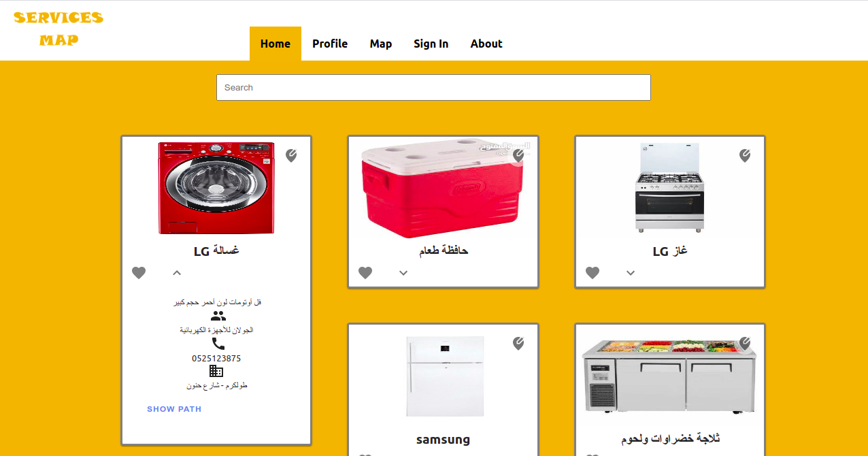The image size is (868, 456).
Task: Expand details of the food cooler card
Action: pos(403,273)
